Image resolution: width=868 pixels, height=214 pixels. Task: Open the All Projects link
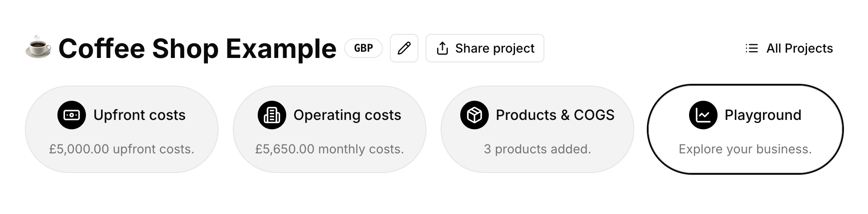pos(799,48)
